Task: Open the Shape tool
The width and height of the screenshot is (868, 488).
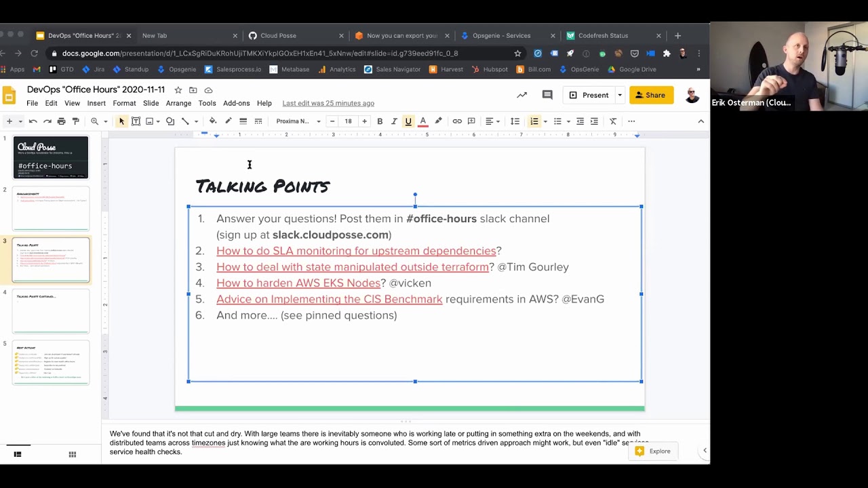Action: click(x=170, y=121)
